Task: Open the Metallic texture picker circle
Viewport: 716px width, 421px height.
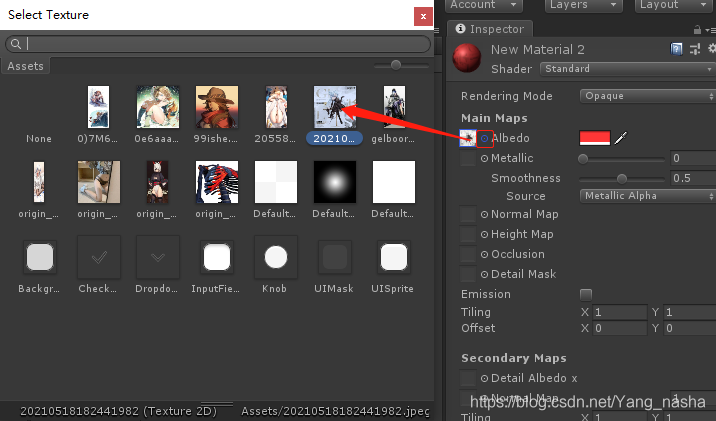Action: (x=484, y=158)
